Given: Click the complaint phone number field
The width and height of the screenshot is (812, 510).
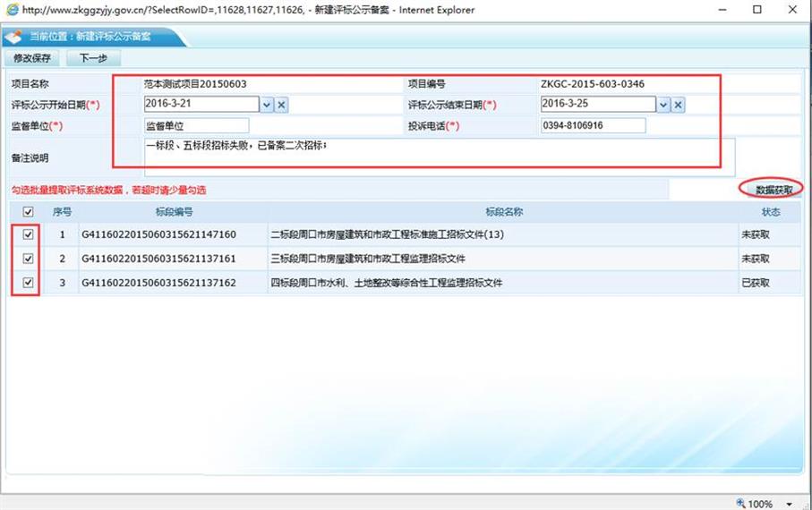Looking at the screenshot, I should click(x=592, y=125).
